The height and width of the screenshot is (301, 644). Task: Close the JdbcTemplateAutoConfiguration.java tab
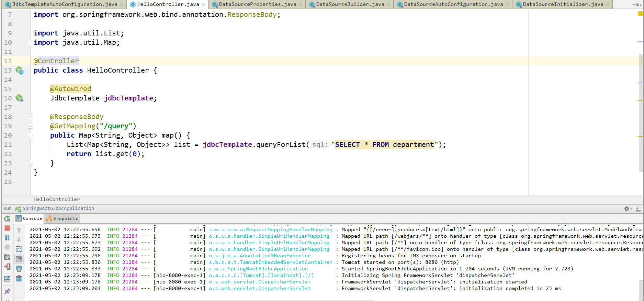(x=122, y=5)
